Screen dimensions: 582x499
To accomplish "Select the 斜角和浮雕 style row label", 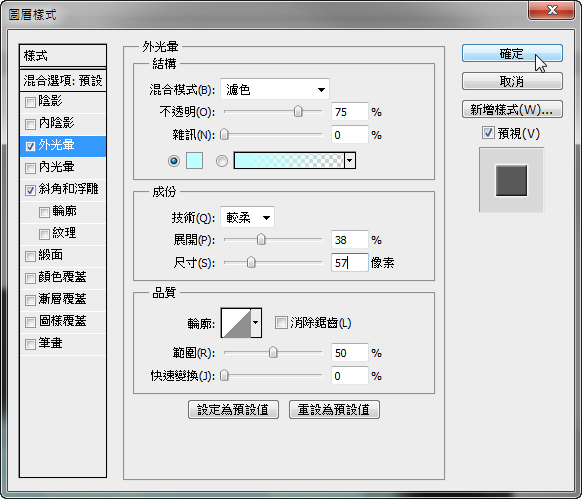I will coord(68,189).
